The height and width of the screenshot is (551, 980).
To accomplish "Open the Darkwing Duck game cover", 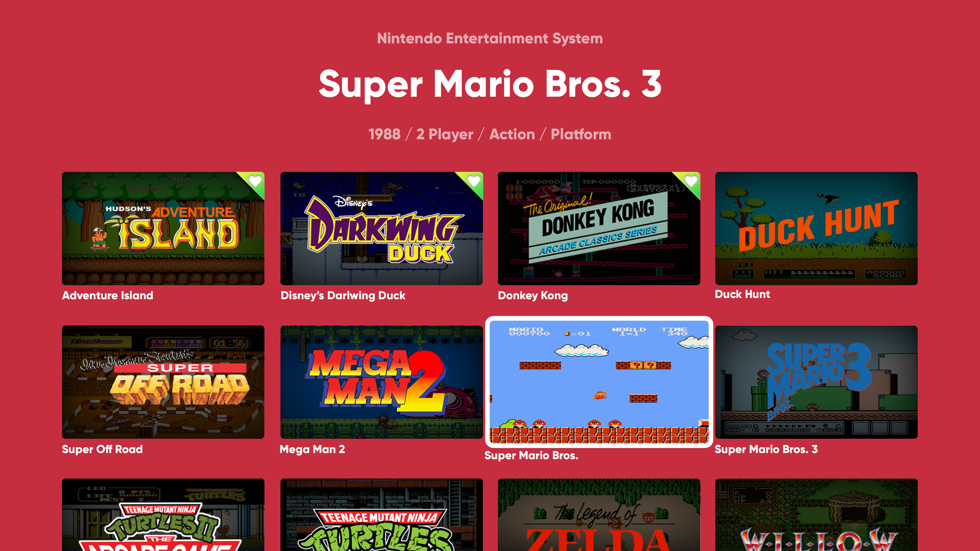I will click(x=382, y=229).
